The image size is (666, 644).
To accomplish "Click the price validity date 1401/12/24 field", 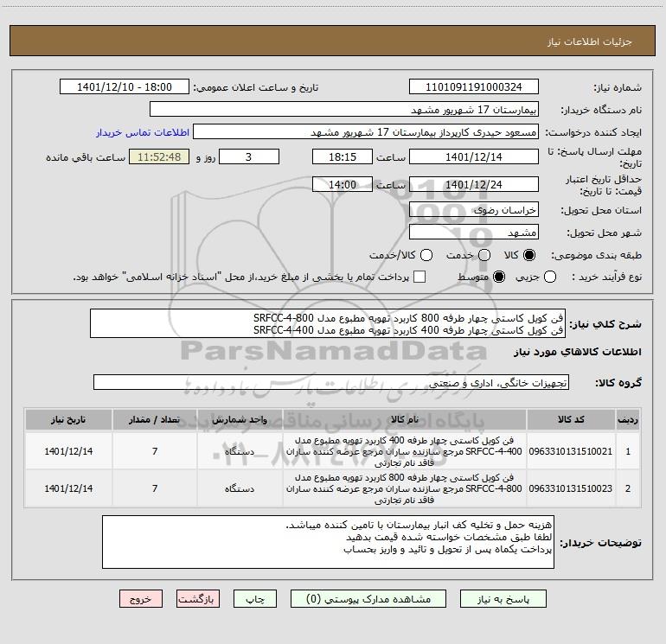I will pos(474,184).
